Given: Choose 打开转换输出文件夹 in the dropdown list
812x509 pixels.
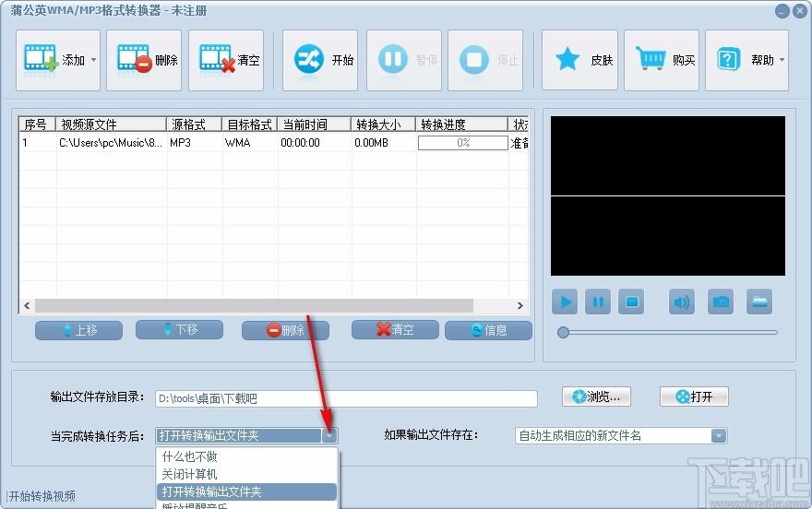Looking at the screenshot, I should tap(246, 491).
